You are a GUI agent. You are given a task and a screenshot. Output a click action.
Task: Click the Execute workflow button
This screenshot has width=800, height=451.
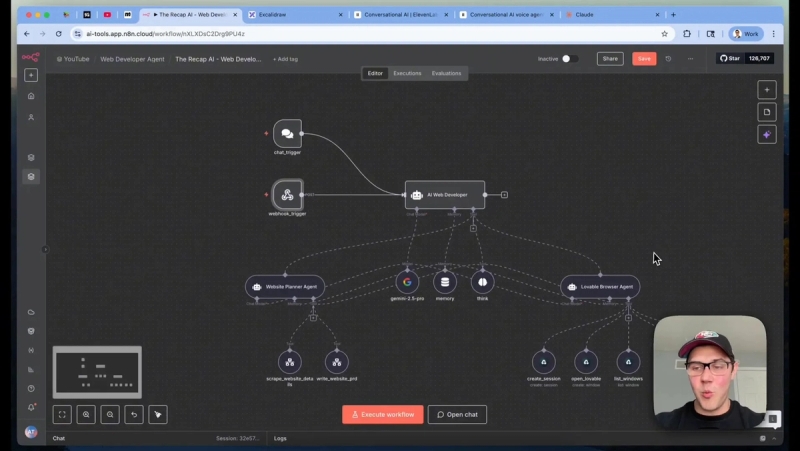point(383,414)
